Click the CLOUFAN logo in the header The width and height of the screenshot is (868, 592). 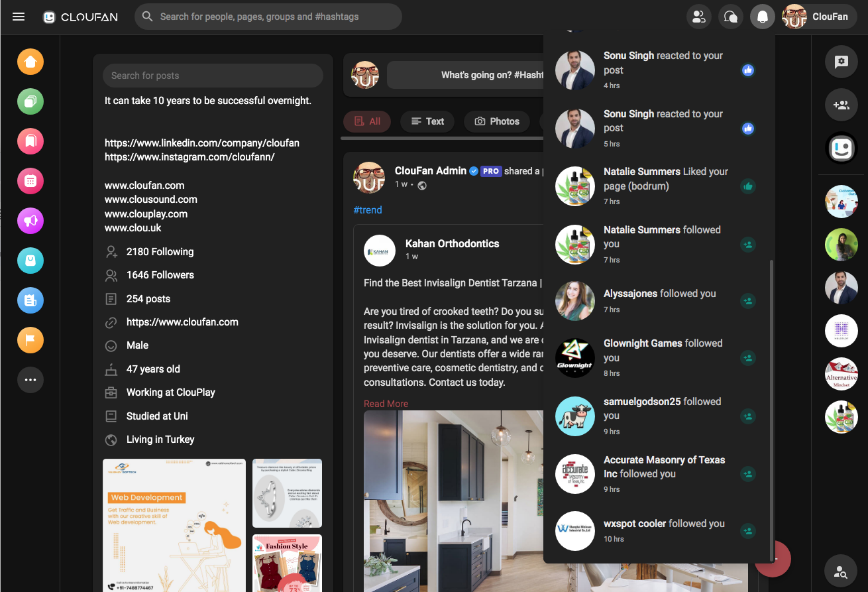pos(80,17)
